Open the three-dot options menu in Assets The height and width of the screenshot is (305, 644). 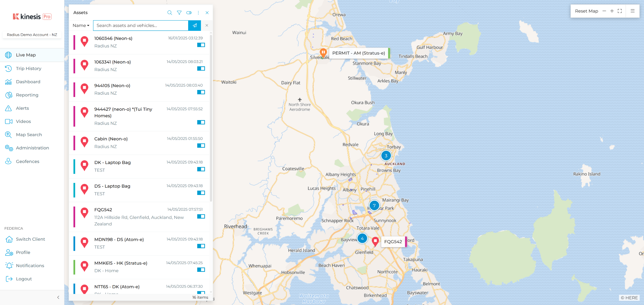tap(198, 13)
